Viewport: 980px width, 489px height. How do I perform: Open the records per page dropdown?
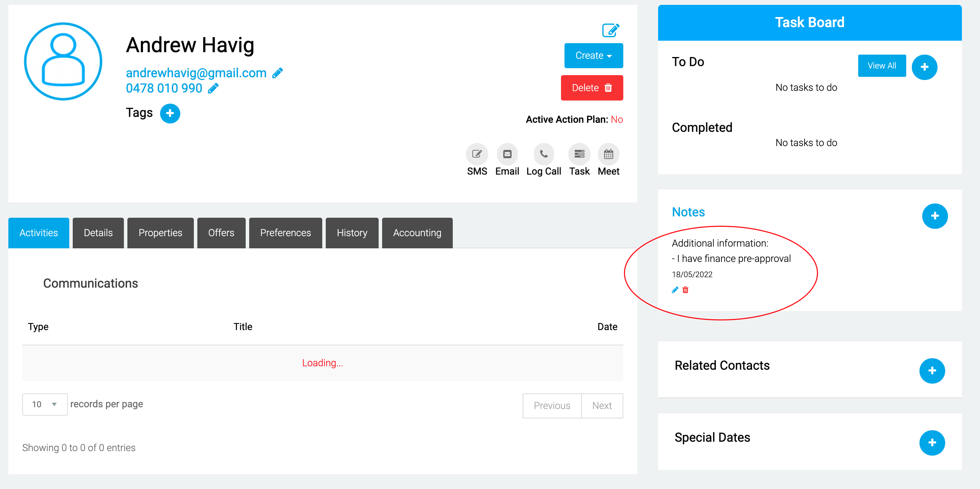coord(45,404)
